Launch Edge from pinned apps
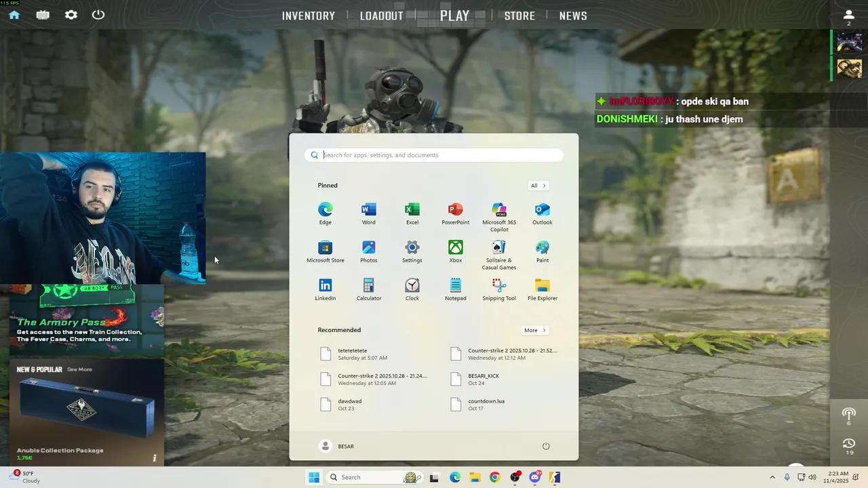Viewport: 868px width, 488px height. pyautogui.click(x=325, y=214)
